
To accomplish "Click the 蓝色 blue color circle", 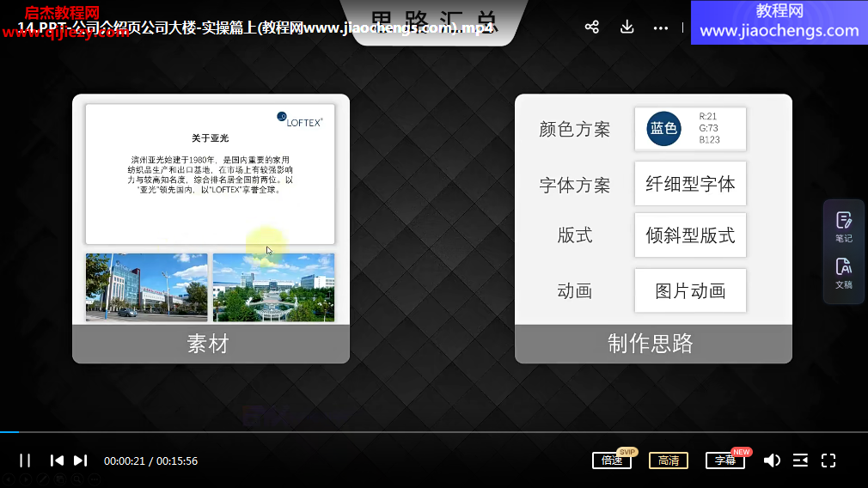I will point(663,128).
